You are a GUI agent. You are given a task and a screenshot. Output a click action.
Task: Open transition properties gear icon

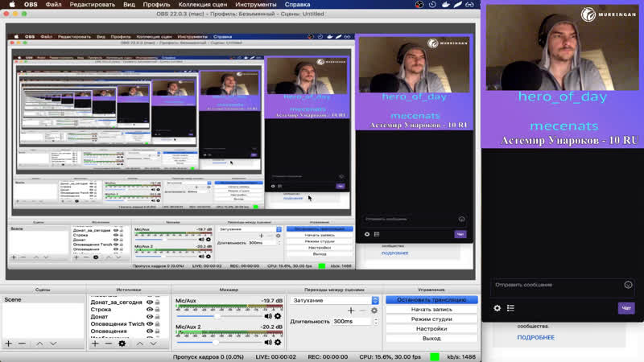[x=374, y=311]
